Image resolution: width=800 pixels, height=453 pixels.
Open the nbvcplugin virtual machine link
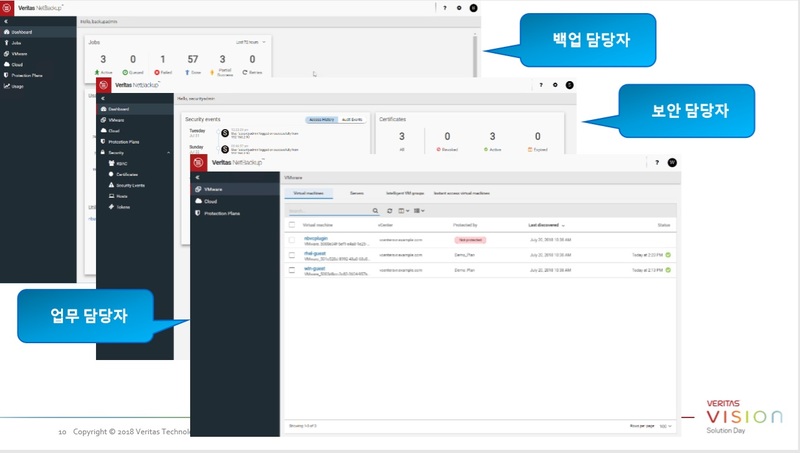tap(316, 238)
